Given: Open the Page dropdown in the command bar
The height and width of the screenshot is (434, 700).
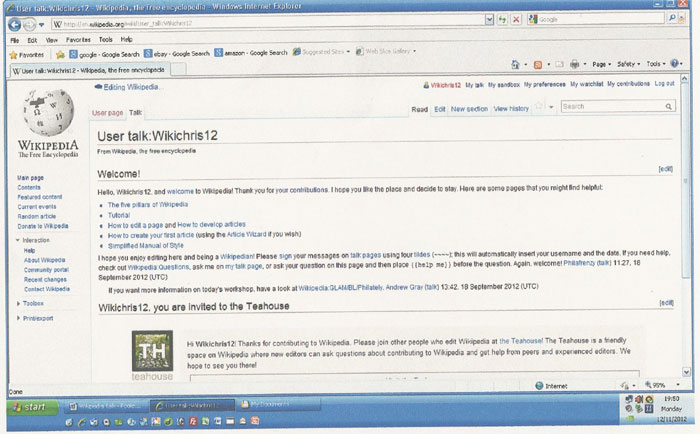Looking at the screenshot, I should pyautogui.click(x=601, y=64).
